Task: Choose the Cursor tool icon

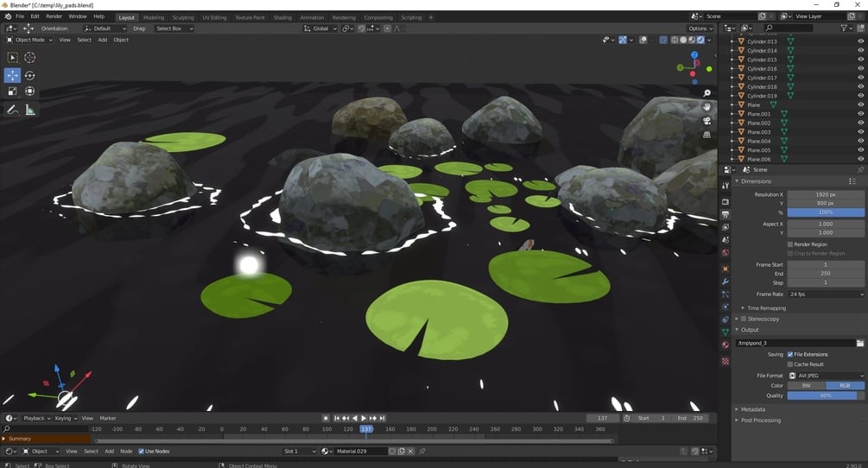Action: coord(30,57)
